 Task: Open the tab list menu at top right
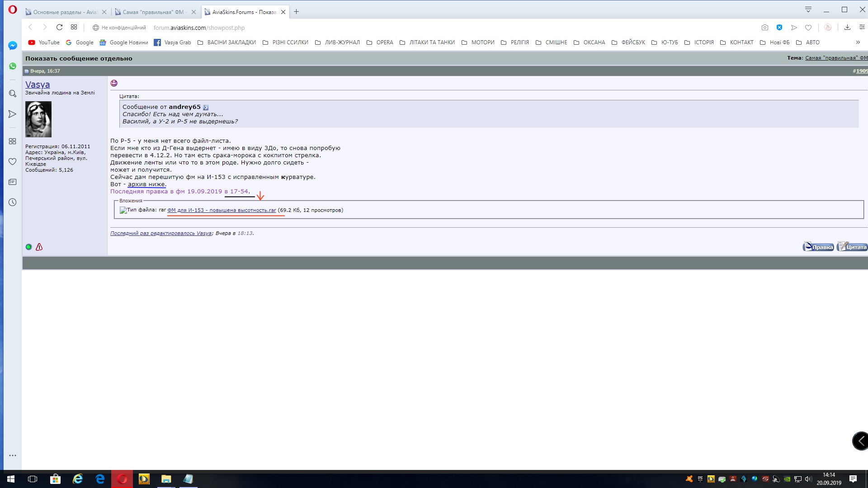(808, 9)
